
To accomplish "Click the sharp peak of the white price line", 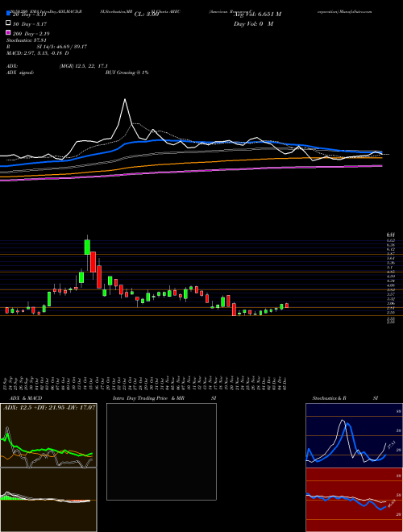I will pyautogui.click(x=125, y=99).
